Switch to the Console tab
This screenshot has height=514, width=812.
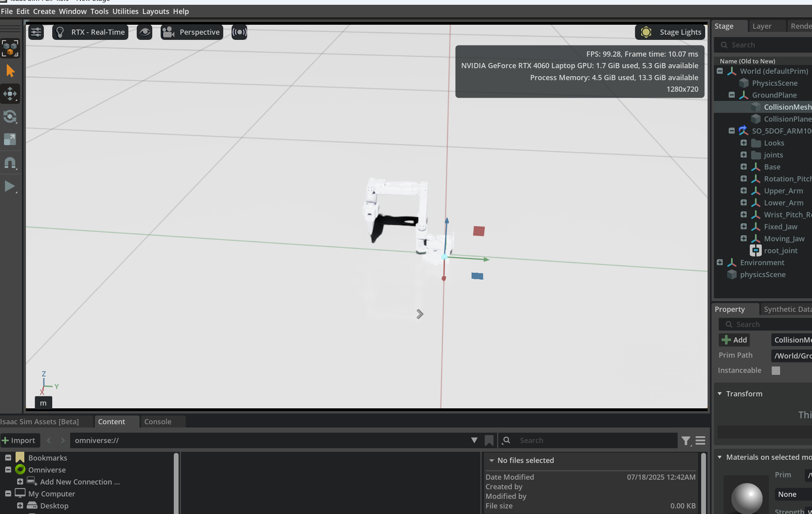(158, 421)
